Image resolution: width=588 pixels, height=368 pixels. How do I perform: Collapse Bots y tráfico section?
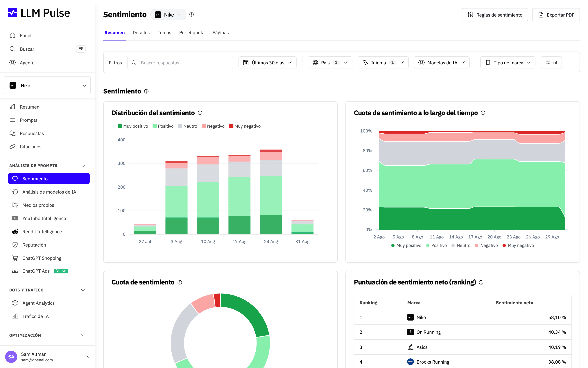(x=83, y=290)
